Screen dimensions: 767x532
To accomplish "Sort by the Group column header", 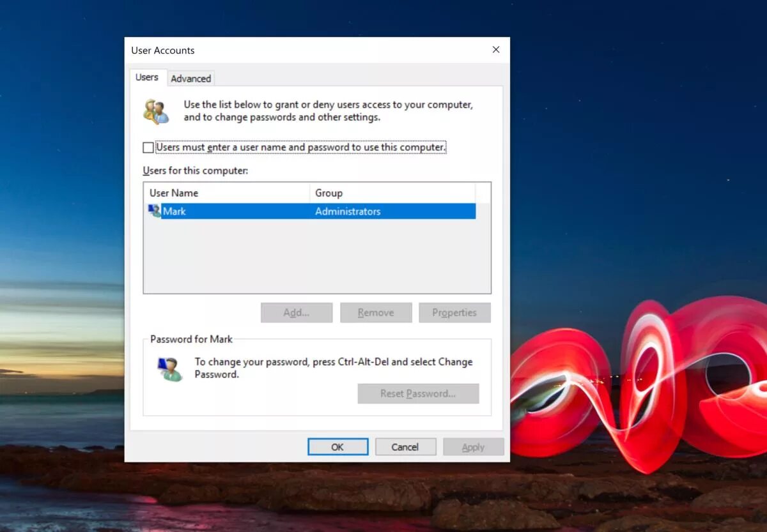I will (392, 193).
